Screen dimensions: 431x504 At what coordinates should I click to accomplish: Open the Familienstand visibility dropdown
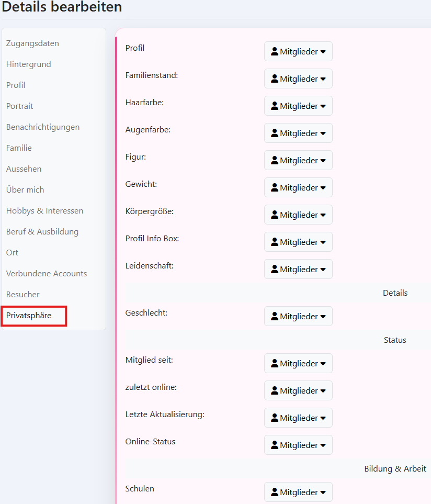click(298, 79)
